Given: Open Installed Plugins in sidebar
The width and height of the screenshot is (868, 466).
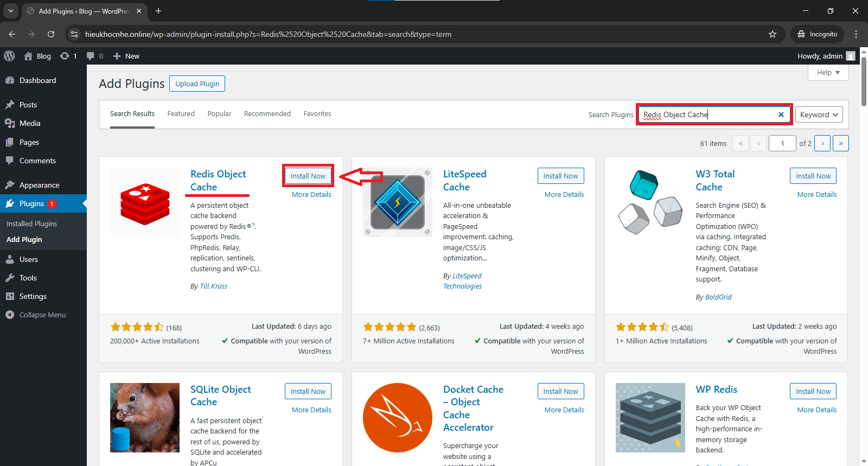Looking at the screenshot, I should click(31, 224).
